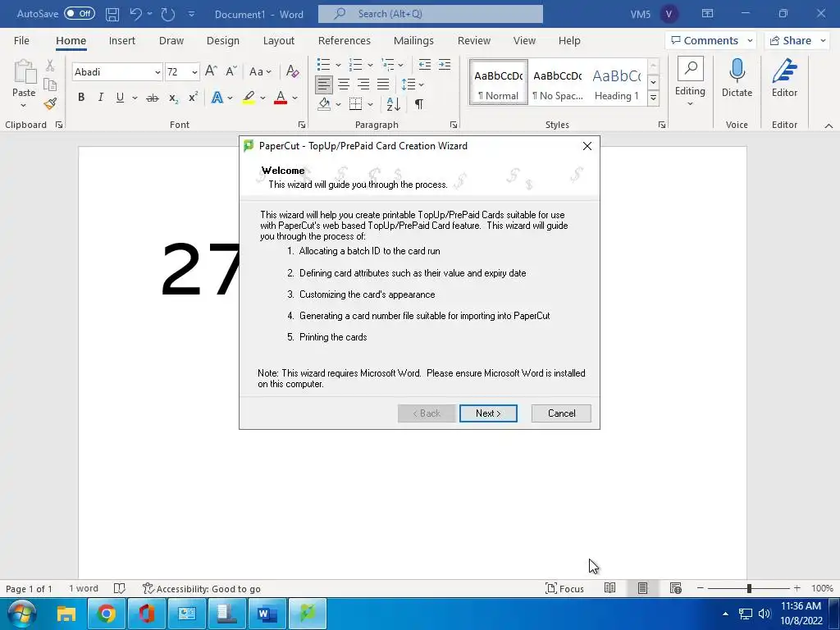Open File Explorer from the taskbar
This screenshot has height=630, width=840.
tap(66, 614)
